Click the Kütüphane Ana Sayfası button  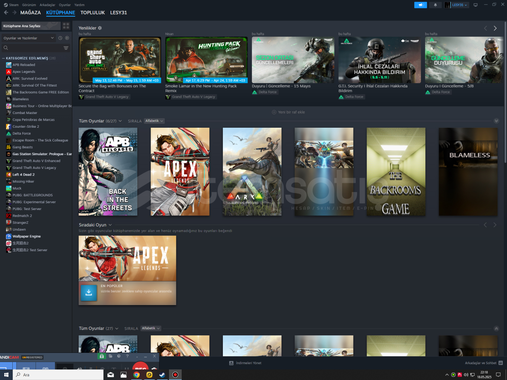pos(31,26)
